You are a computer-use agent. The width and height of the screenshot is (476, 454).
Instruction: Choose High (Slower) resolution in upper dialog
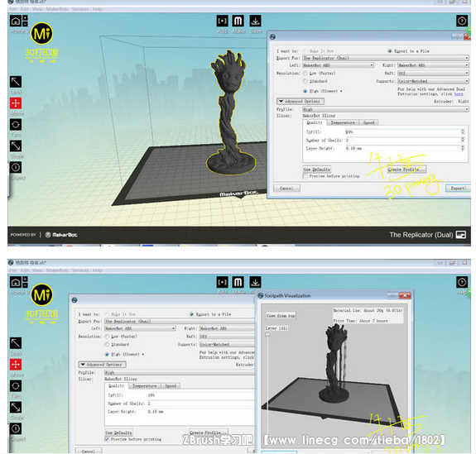click(x=305, y=91)
